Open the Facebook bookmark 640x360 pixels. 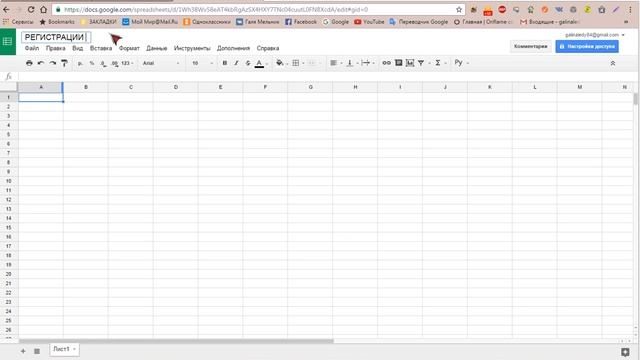(x=301, y=22)
